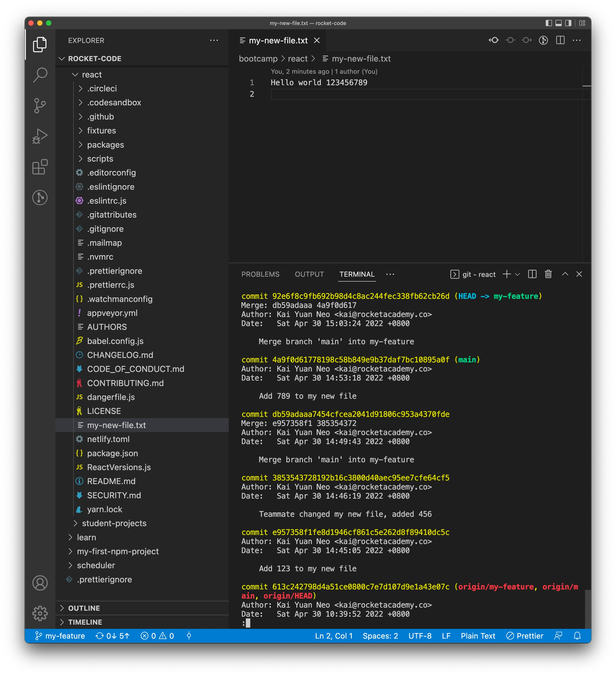
Task: Kill terminal with trash icon
Action: point(548,274)
